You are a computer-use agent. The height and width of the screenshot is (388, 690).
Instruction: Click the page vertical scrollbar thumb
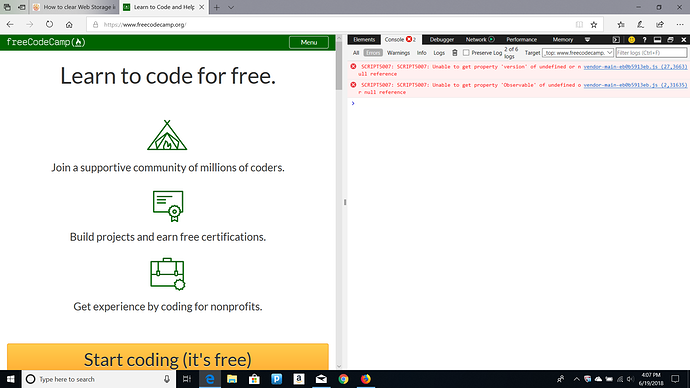pos(339,66)
